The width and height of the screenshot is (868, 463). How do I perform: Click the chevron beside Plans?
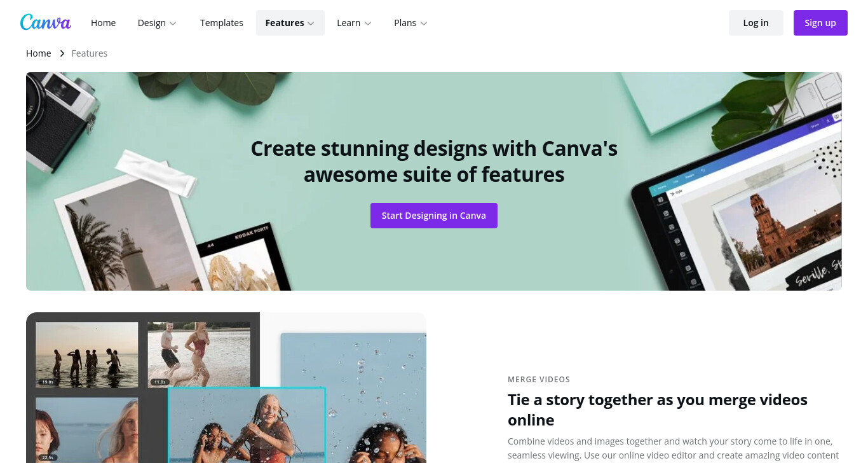(424, 24)
